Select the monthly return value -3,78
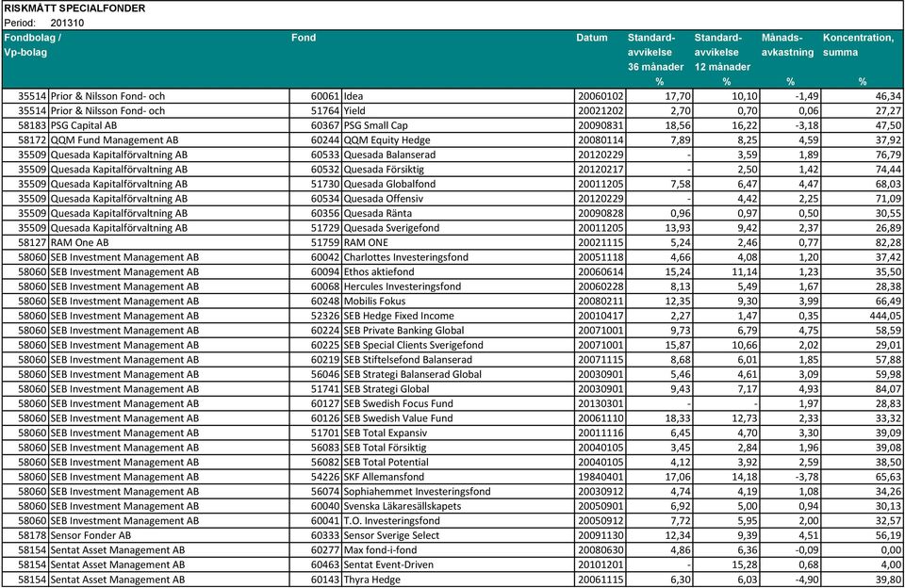 [x=806, y=477]
